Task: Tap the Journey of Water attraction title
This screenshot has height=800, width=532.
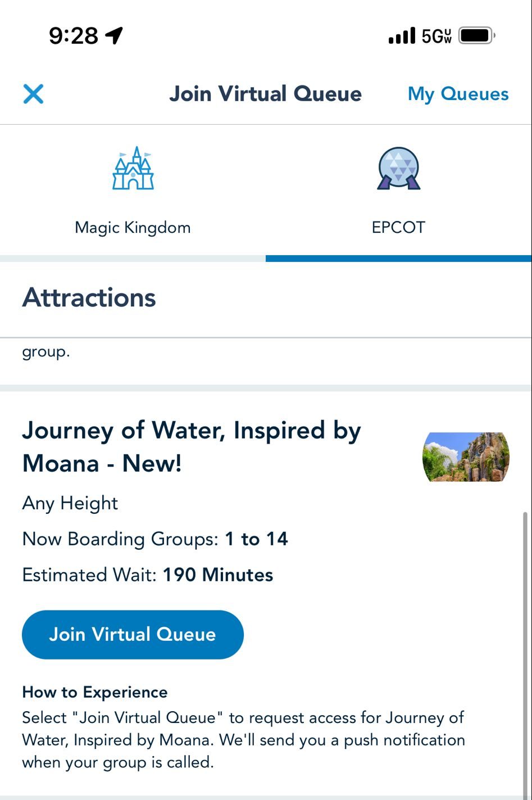Action: coord(191,447)
